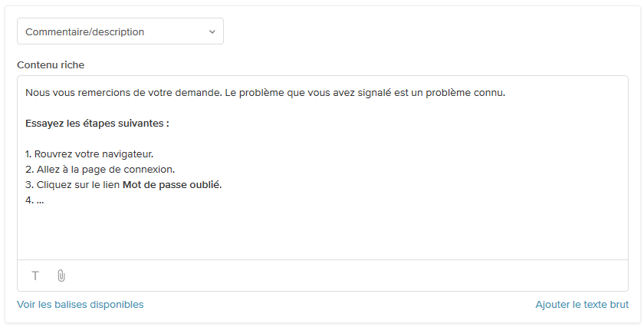The height and width of the screenshot is (327, 644).
Task: Open the text formatting options (T icon)
Action: 35,276
